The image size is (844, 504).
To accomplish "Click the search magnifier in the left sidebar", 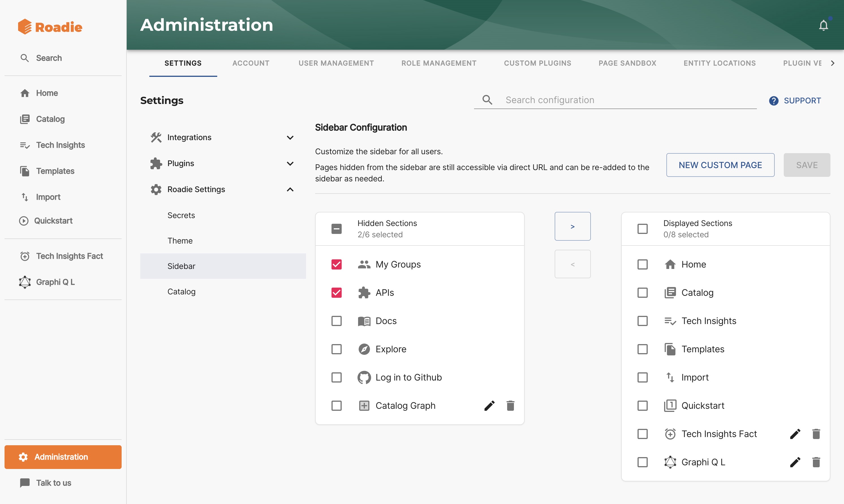I will (x=25, y=58).
